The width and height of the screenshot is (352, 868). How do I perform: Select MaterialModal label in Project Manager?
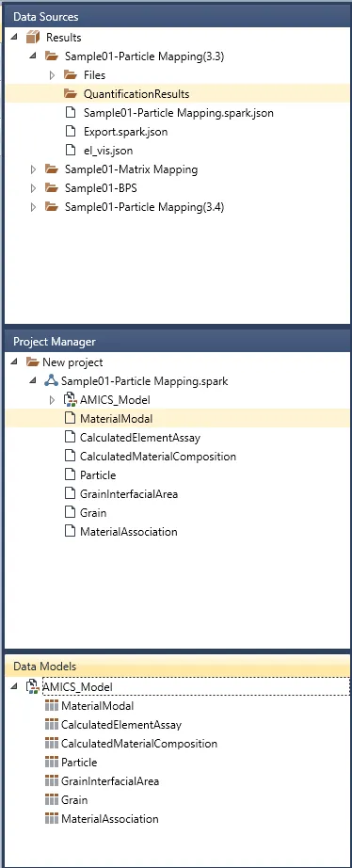[116, 419]
